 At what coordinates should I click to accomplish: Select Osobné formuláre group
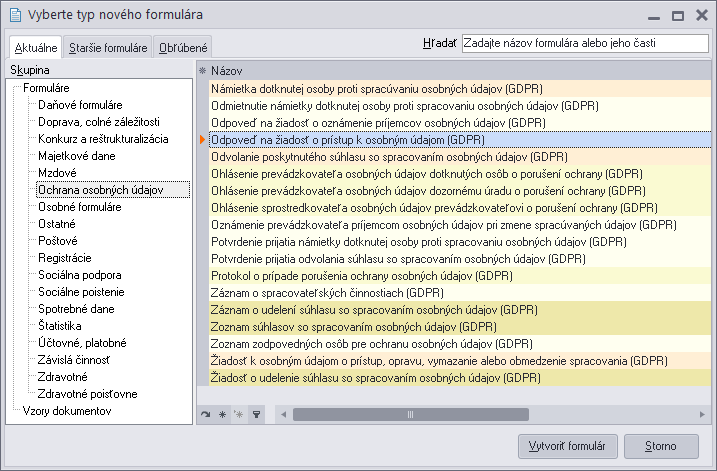(x=80, y=207)
